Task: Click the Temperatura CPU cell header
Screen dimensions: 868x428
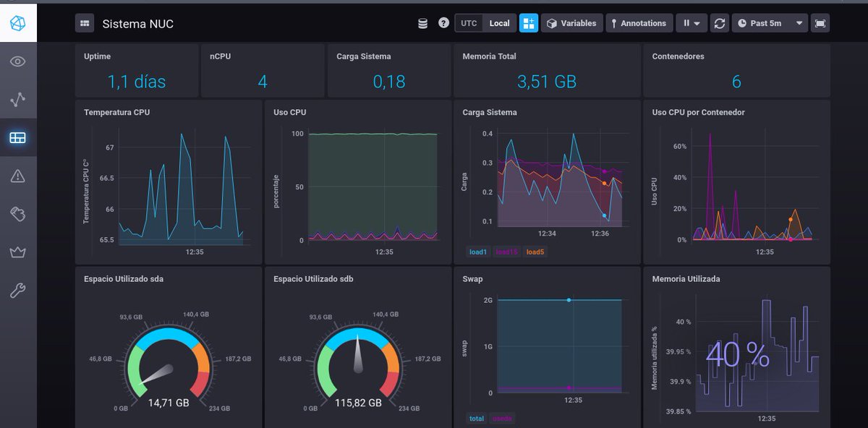Action: tap(117, 112)
